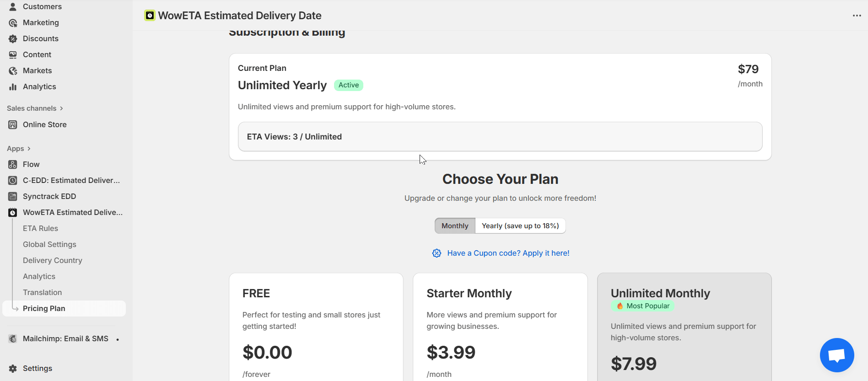This screenshot has height=381, width=868.
Task: Open Settings via the gear icon
Action: pyautogui.click(x=13, y=368)
